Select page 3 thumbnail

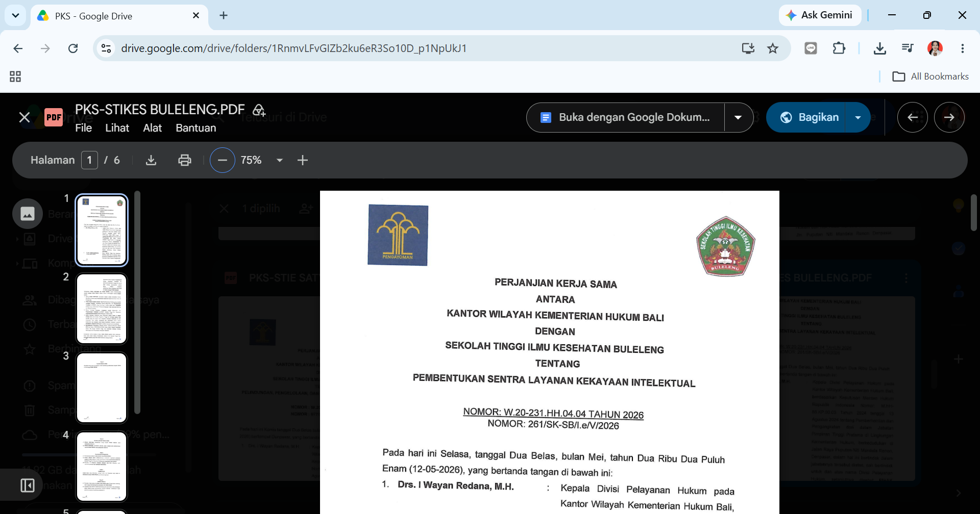point(102,388)
